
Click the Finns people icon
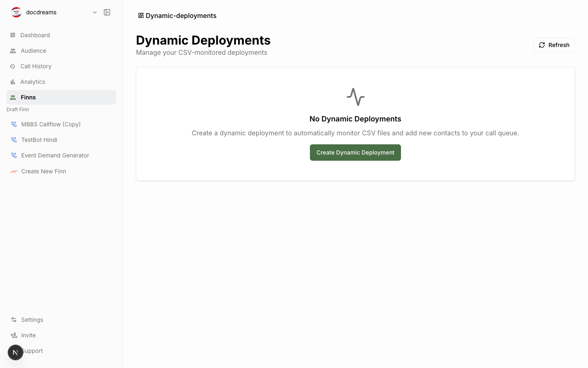tap(13, 97)
